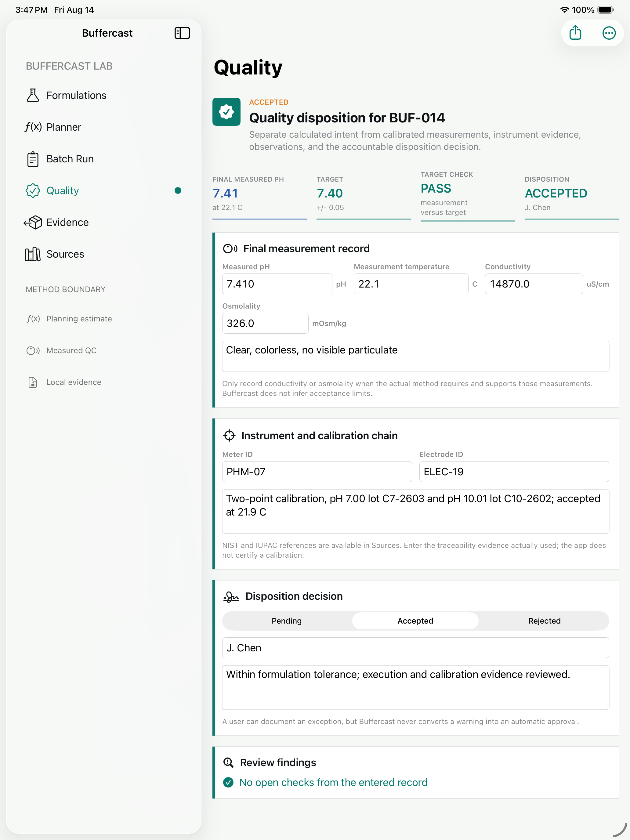This screenshot has width=630, height=840.
Task: Click the Quality disposition for BUF-014 heading
Action: pyautogui.click(x=347, y=118)
